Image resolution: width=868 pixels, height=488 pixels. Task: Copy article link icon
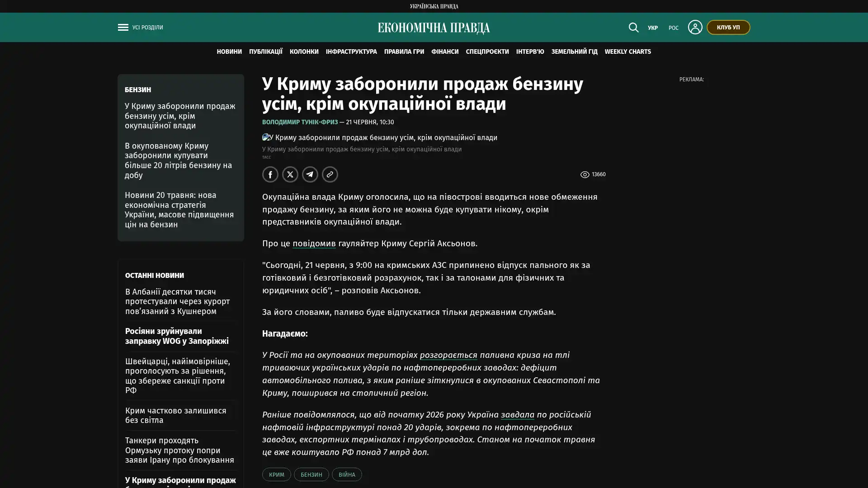pos(330,174)
